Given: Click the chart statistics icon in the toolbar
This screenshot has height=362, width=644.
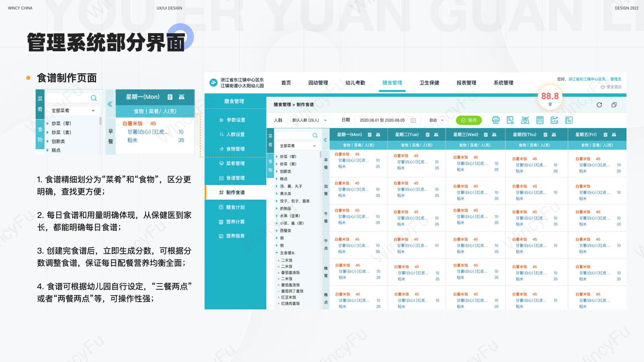Looking at the screenshot, I should click(554, 120).
